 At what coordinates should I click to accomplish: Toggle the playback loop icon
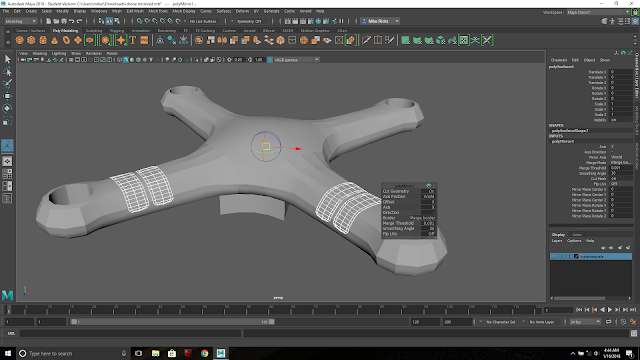point(609,322)
